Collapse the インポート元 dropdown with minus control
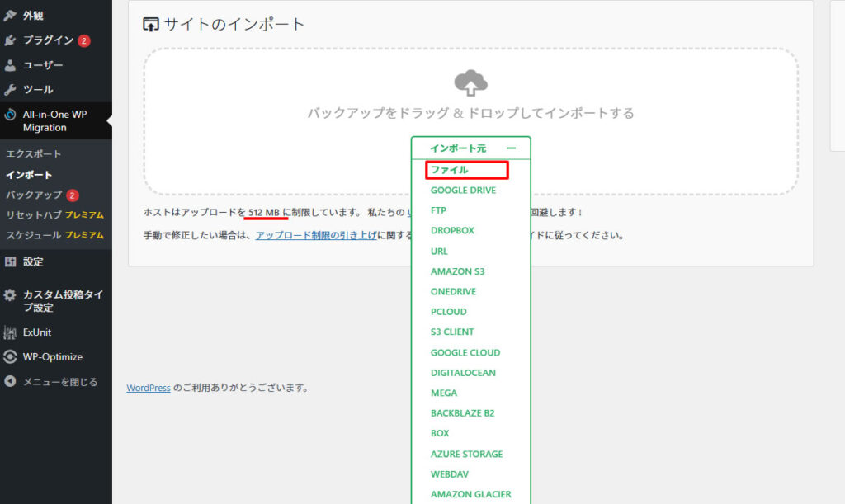Viewport: 845px width, 504px height. (512, 146)
